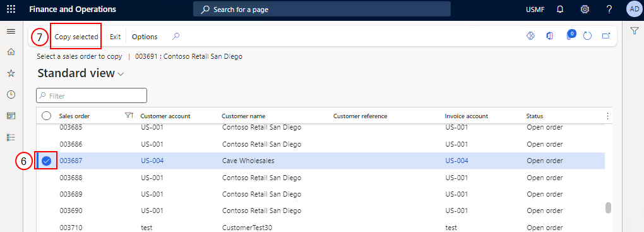Screen dimensions: 644x232
Task: Open the Options tab in action pane
Action: pos(145,37)
